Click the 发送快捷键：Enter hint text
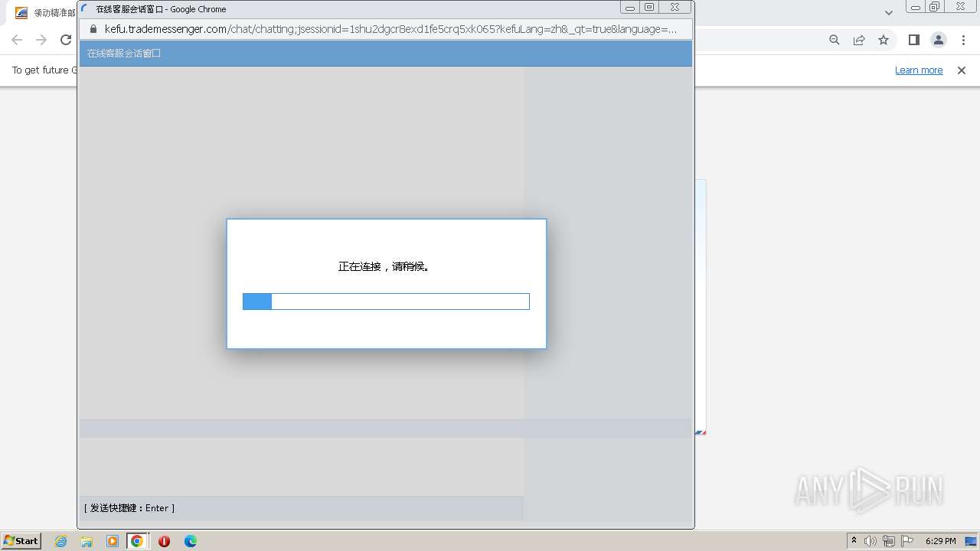 129,508
